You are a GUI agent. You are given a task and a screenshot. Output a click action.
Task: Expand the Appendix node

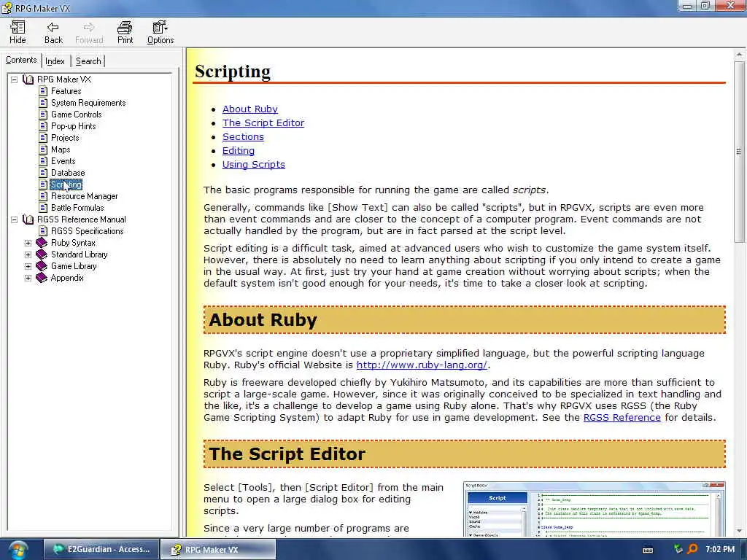click(28, 278)
